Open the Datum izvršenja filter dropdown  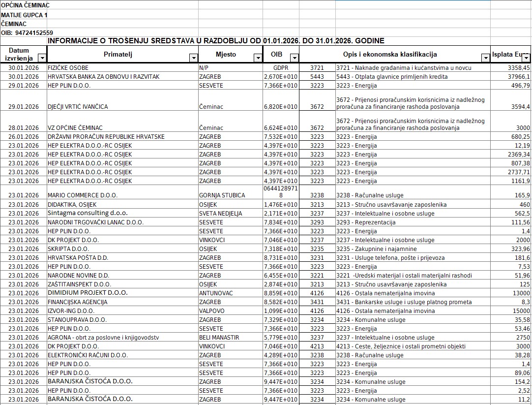coord(42,58)
